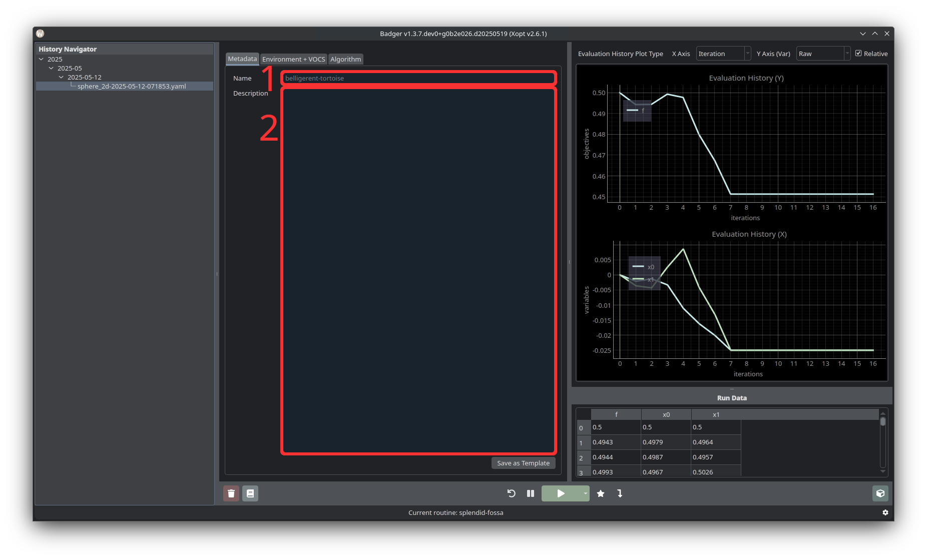This screenshot has height=560, width=927.
Task: Open the logbook icon button
Action: [x=250, y=493]
